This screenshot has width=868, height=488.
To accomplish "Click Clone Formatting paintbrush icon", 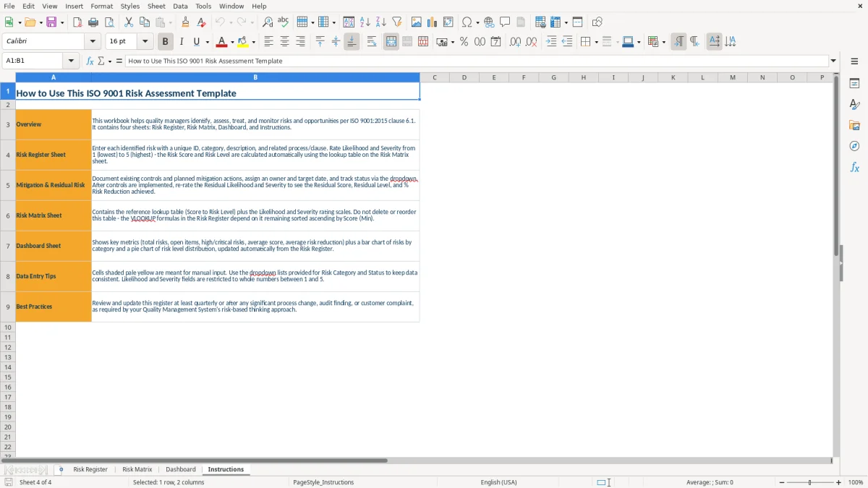I will coord(185,22).
